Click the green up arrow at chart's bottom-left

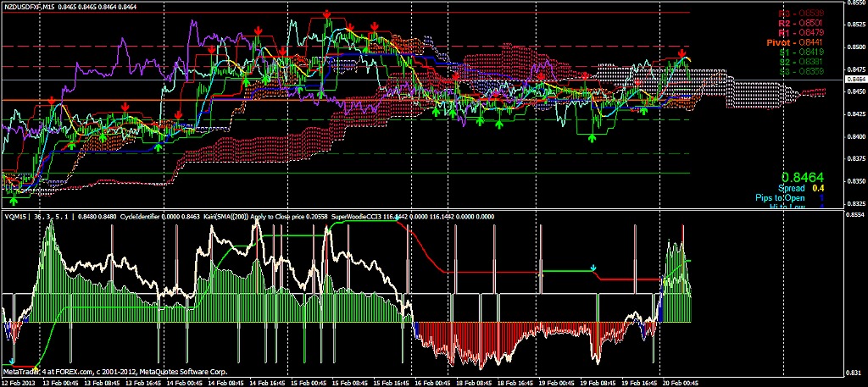14,200
